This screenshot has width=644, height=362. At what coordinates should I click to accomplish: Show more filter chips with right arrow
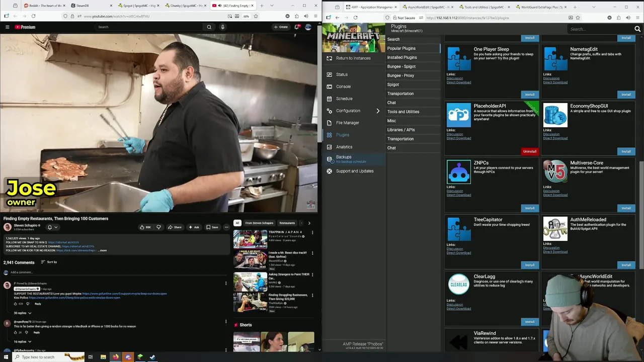(309, 223)
